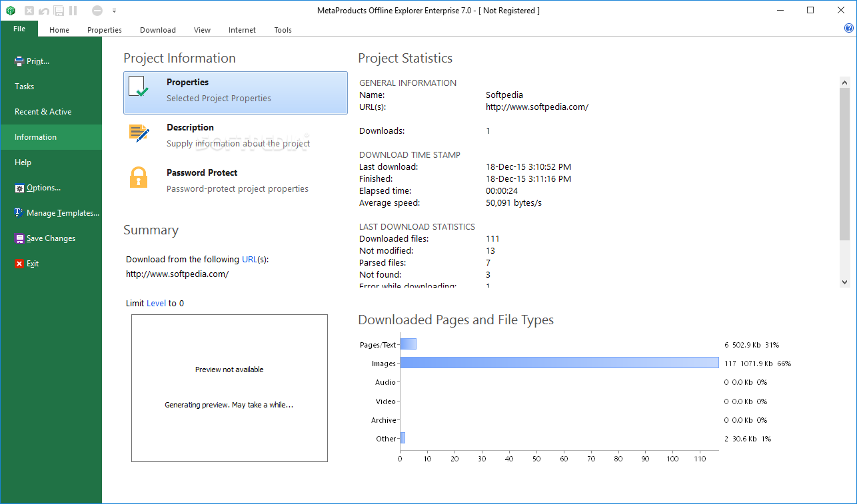
Task: Switch to the Internet ribbon tab
Action: 242,30
